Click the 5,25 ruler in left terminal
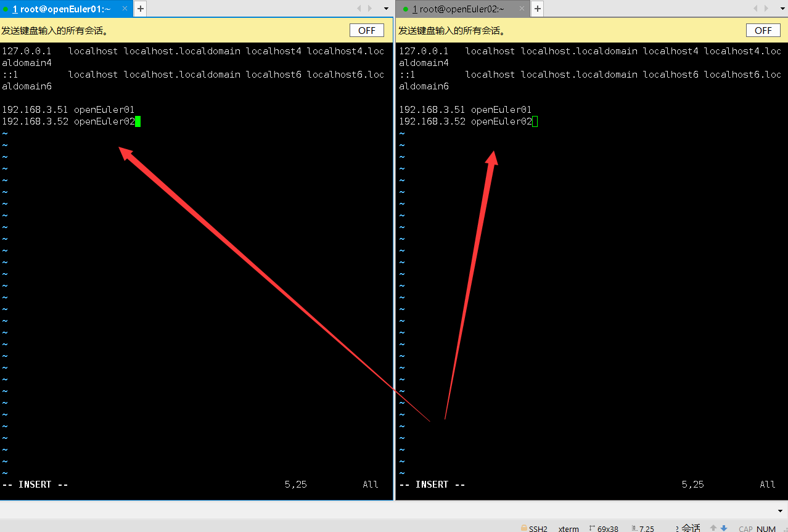Image resolution: width=788 pixels, height=532 pixels. point(296,485)
